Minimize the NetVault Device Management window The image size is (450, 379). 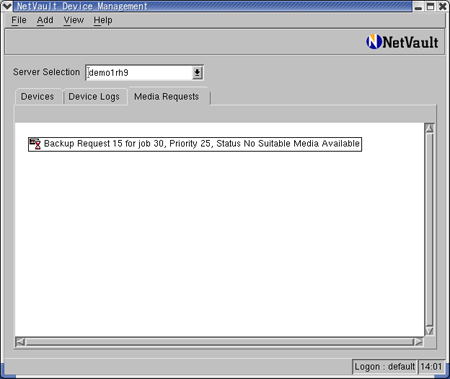tap(419, 6)
